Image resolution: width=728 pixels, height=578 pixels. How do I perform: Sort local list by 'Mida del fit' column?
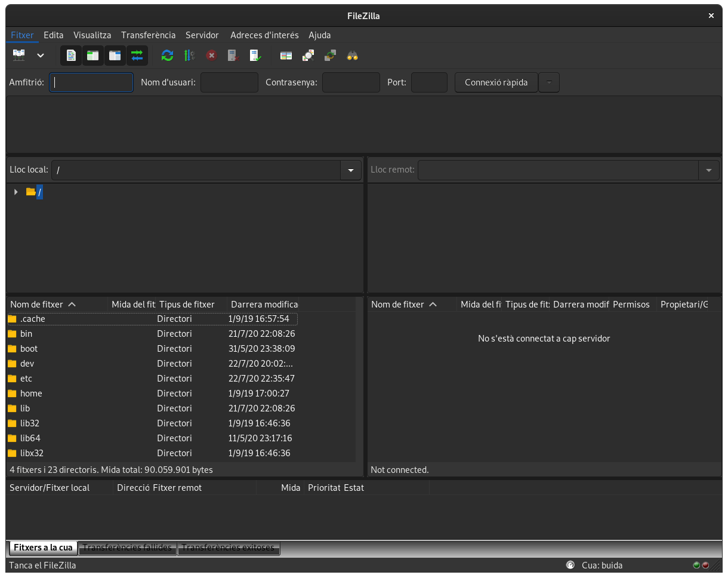[132, 305]
